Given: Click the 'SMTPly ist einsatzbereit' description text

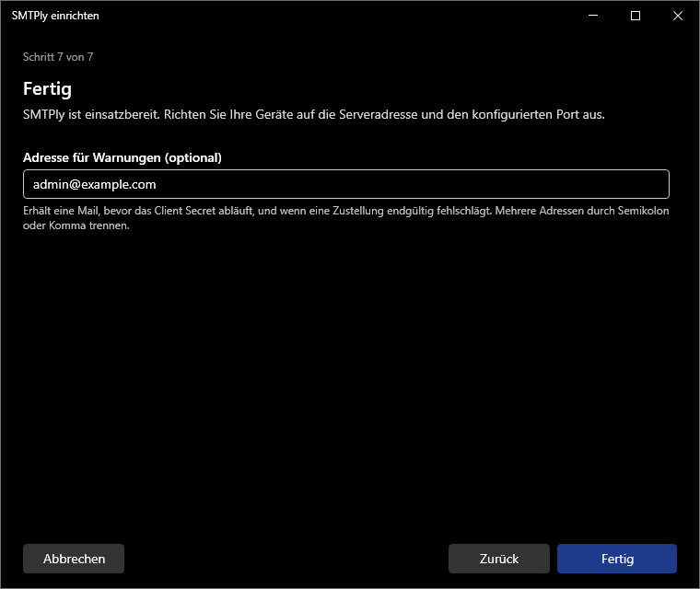Looking at the screenshot, I should pos(314,114).
